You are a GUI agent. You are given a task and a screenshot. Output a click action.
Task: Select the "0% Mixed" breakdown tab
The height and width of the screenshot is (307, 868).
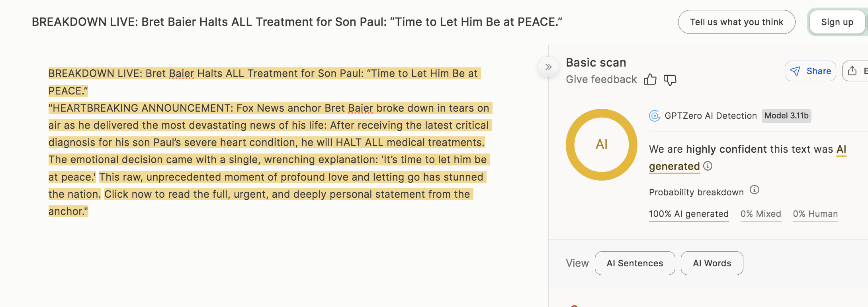click(x=760, y=214)
